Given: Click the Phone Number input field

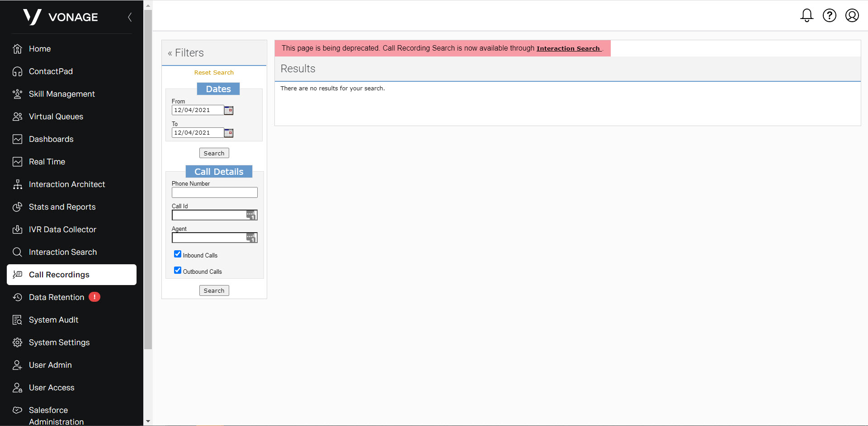Looking at the screenshot, I should (215, 192).
